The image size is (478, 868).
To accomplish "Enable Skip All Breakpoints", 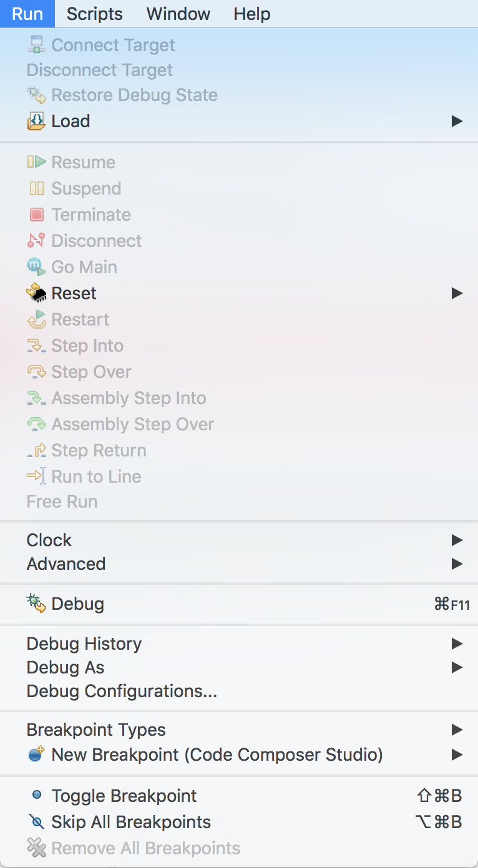I will pos(131,822).
